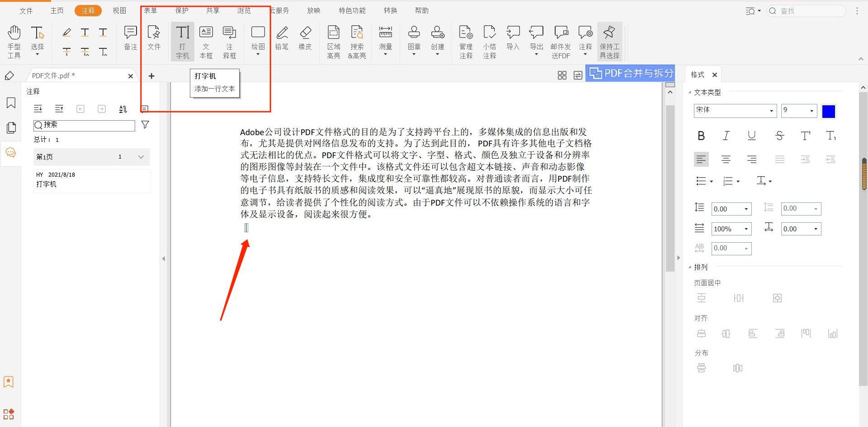Toggle underline formatting for text
Viewport: 868px width, 427px height.
[x=751, y=136]
